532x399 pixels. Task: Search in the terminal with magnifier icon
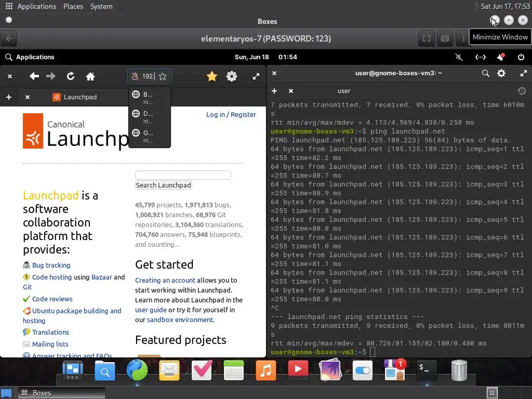(x=486, y=73)
